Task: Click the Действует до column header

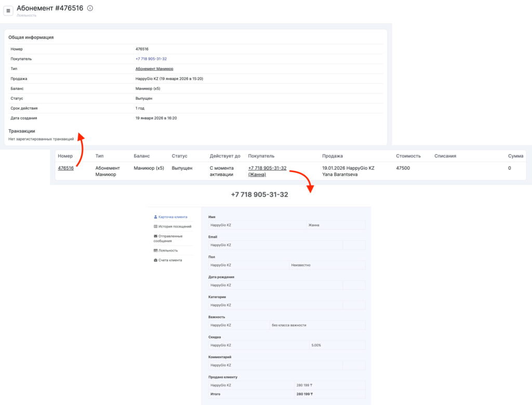Action: [x=225, y=156]
